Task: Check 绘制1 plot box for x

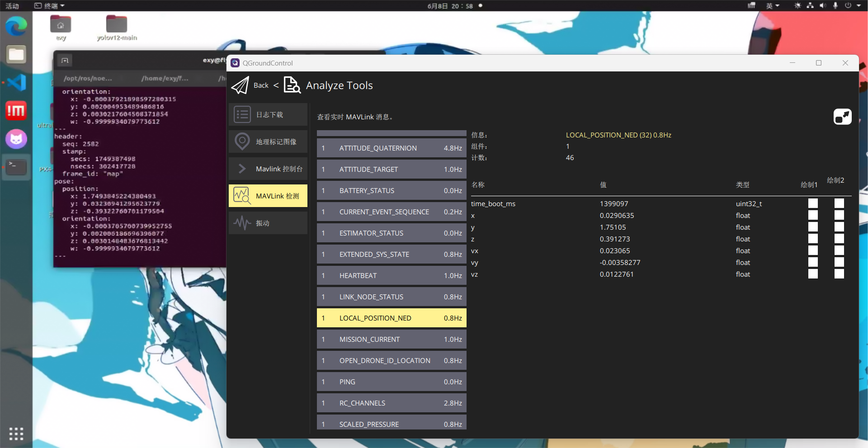Action: pyautogui.click(x=813, y=215)
